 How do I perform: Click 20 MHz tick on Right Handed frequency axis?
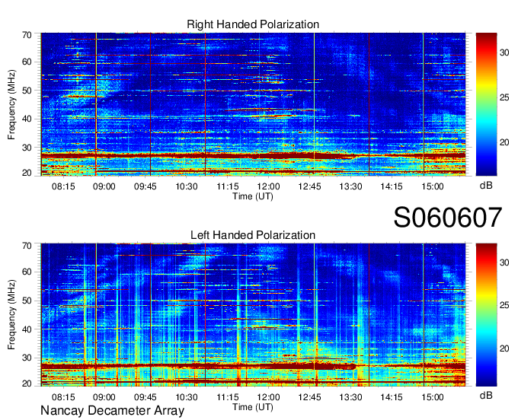point(27,173)
